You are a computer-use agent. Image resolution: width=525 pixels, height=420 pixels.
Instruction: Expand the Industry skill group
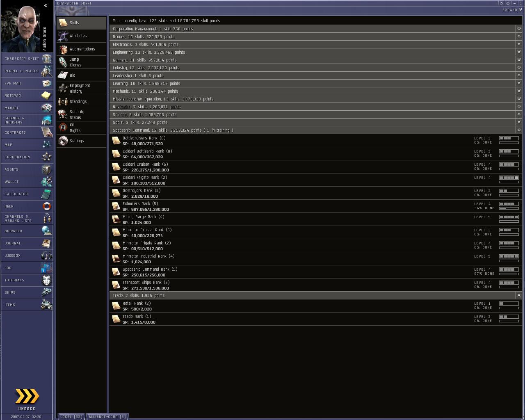click(x=519, y=68)
